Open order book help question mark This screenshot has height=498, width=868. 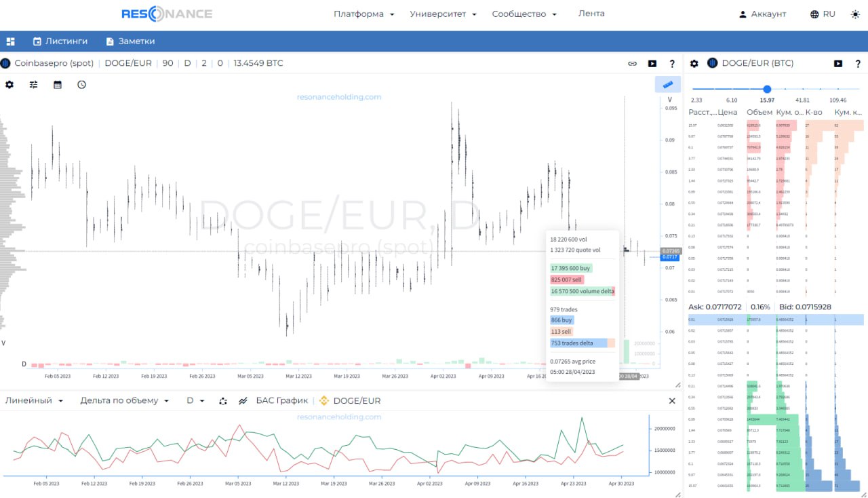tap(858, 64)
